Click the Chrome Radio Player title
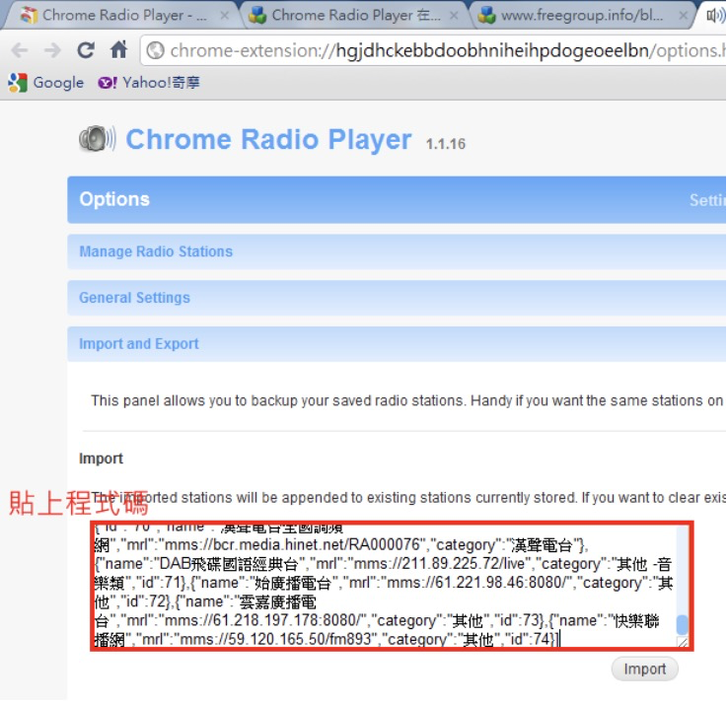728x706 pixels. (268, 139)
